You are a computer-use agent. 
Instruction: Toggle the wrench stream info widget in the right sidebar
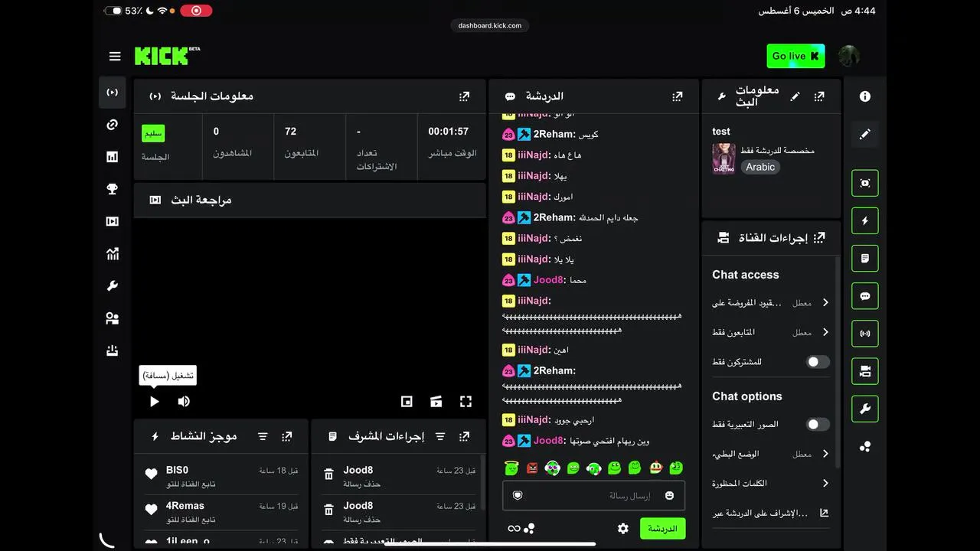(865, 409)
